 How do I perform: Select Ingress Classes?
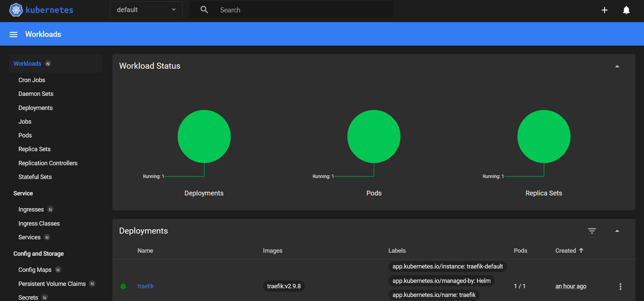[x=39, y=224]
